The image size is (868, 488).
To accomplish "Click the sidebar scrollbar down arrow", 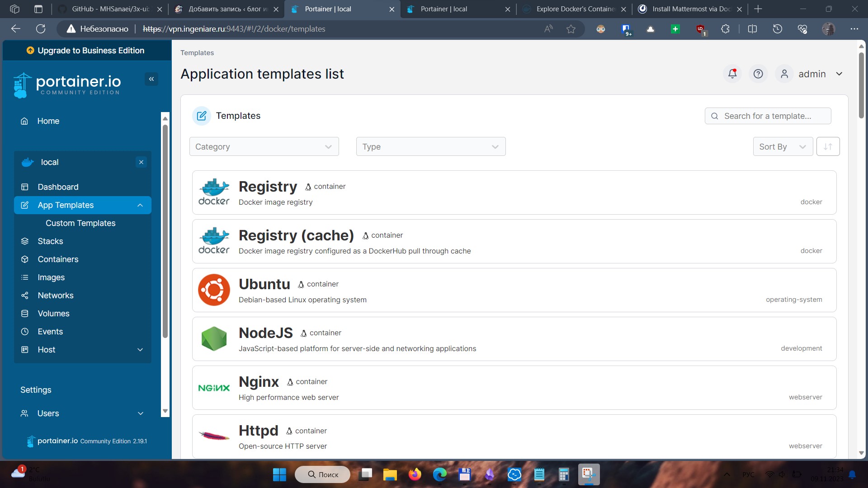I will click(x=165, y=411).
